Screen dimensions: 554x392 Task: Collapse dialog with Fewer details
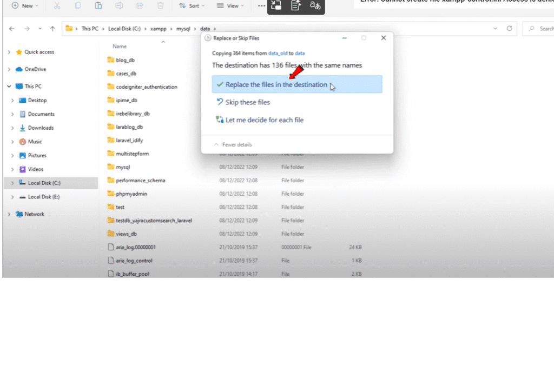coord(233,145)
